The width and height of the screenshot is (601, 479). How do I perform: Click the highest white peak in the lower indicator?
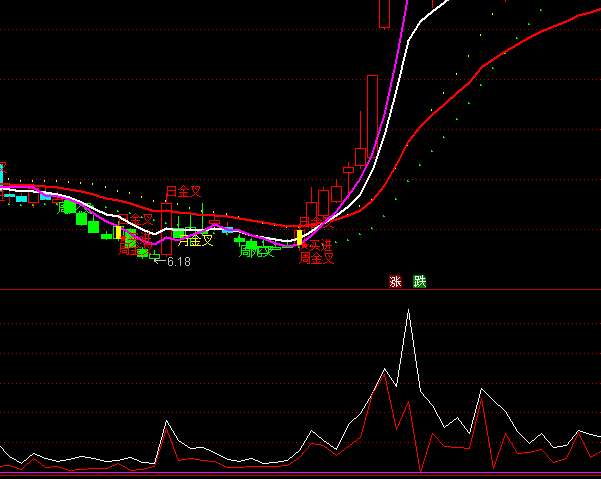tap(408, 311)
